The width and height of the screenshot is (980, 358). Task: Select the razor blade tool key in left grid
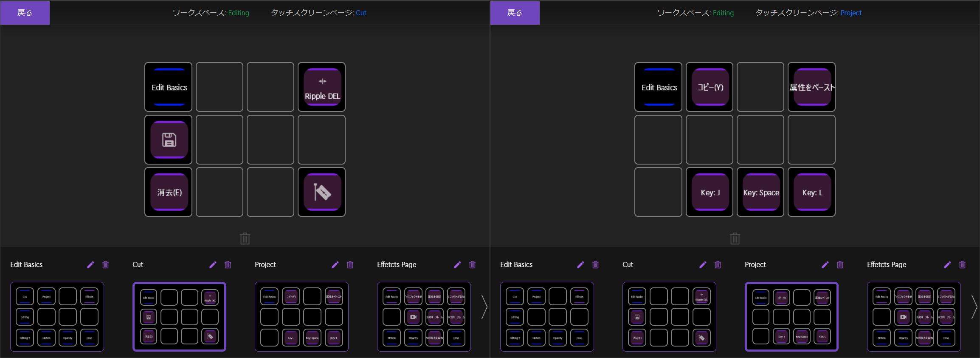322,192
